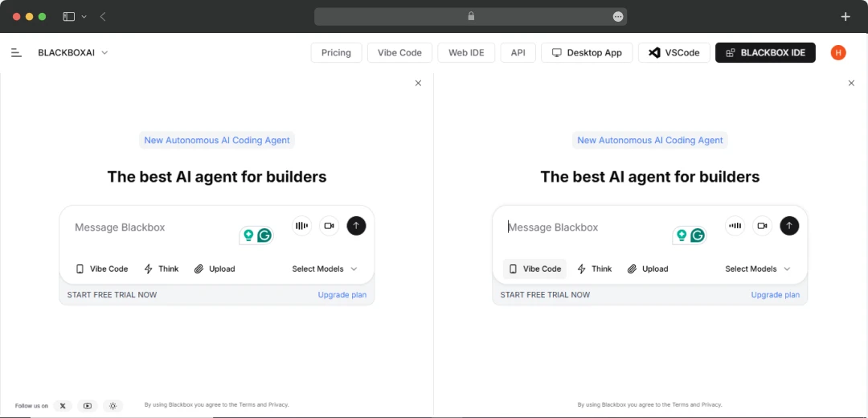Open the hamburger sidebar menu
This screenshot has height=418, width=868.
16,52
